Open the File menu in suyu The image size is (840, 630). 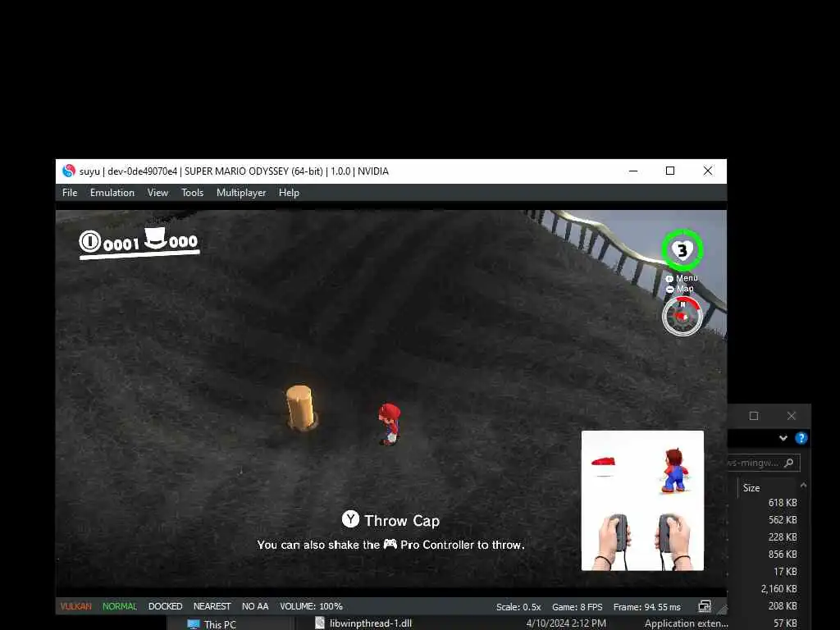70,192
